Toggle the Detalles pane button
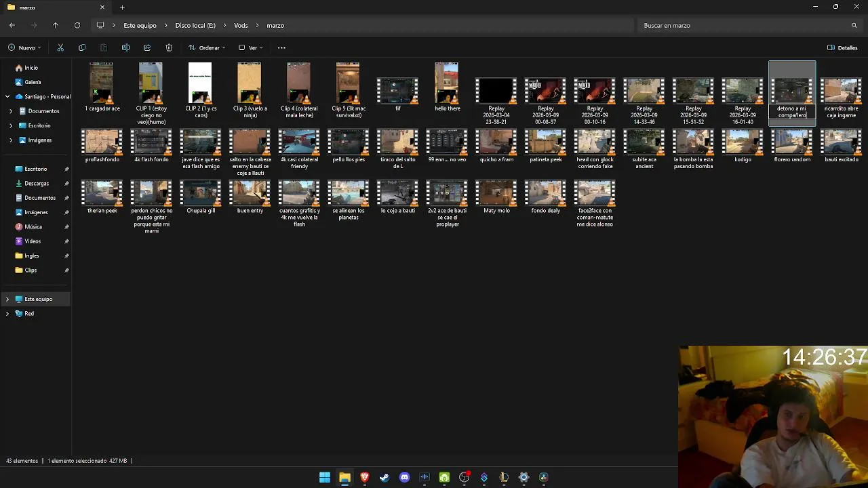Viewport: 868px width, 488px height. point(842,47)
